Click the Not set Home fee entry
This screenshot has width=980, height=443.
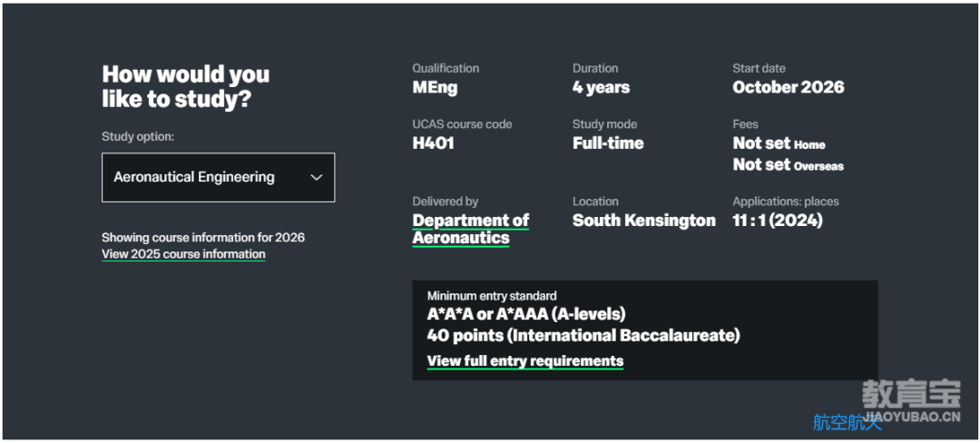click(779, 143)
